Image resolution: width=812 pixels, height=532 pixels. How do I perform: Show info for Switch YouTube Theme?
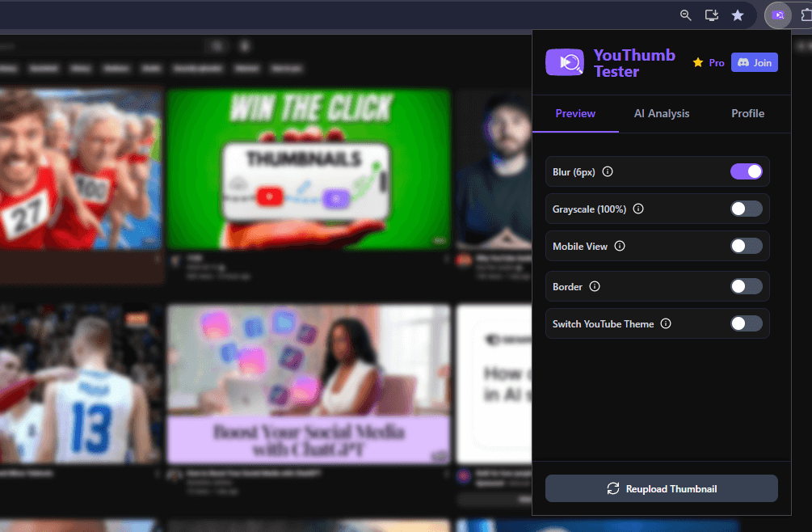pyautogui.click(x=666, y=323)
